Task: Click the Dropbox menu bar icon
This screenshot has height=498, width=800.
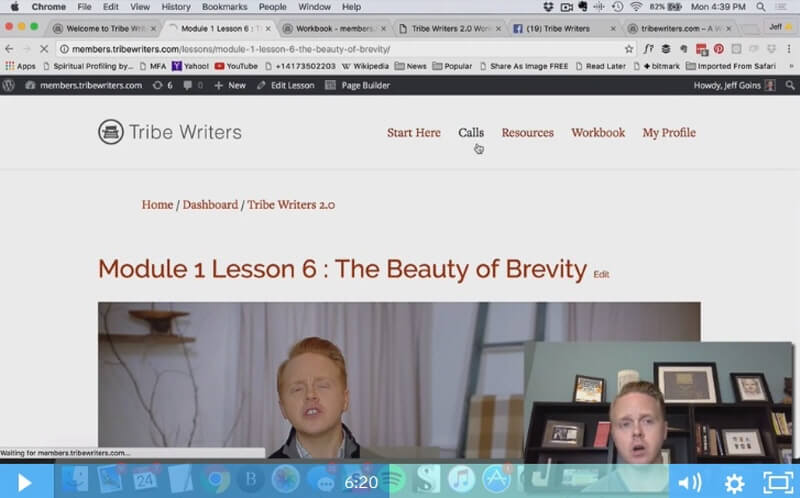Action: [x=548, y=7]
